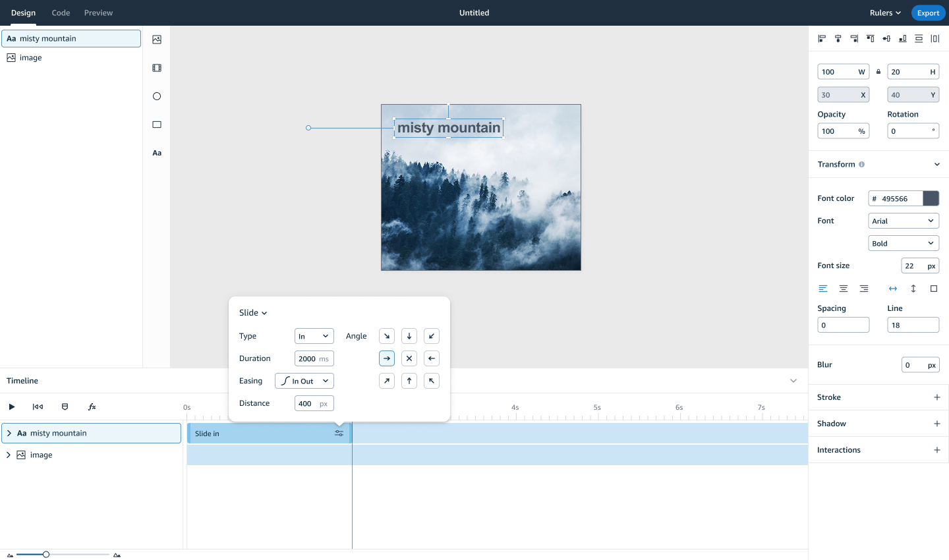Screen dimensions: 949x560
Task: Click the Export button
Action: click(928, 13)
